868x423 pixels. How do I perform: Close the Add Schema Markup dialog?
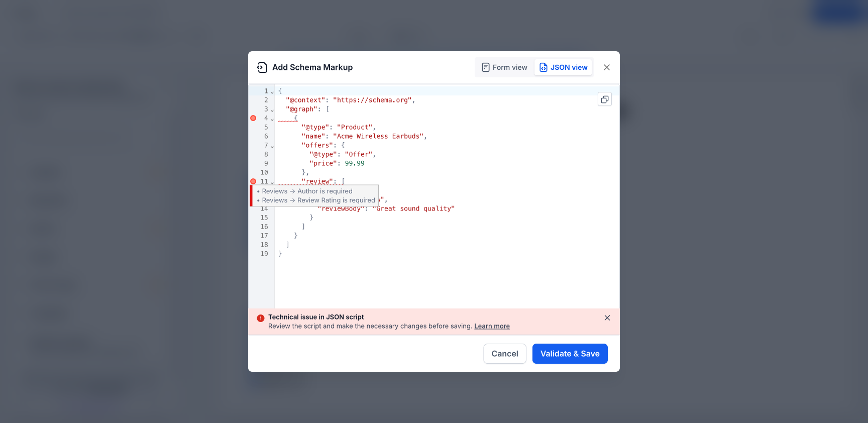(607, 67)
